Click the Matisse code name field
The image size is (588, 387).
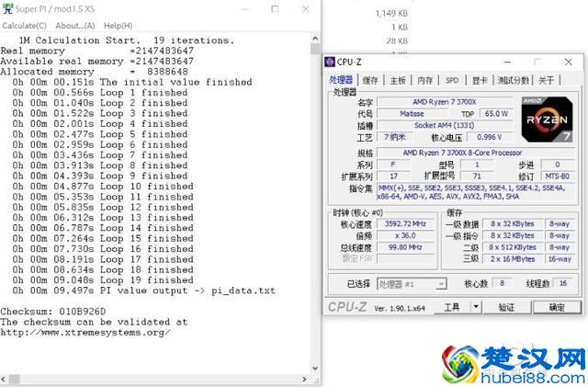coord(412,114)
